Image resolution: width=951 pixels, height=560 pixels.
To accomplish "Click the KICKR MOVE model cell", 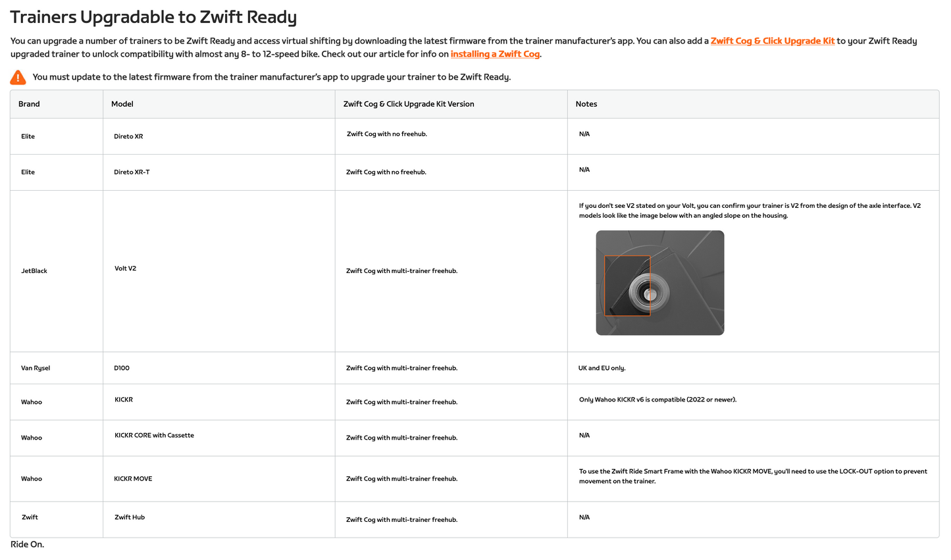I will point(133,478).
